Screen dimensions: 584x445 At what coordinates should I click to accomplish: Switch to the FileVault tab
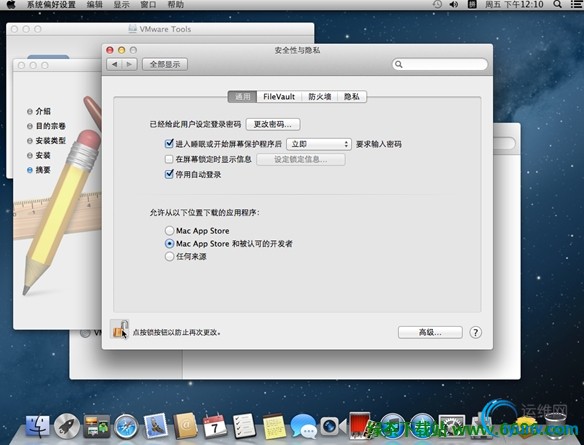click(x=279, y=96)
